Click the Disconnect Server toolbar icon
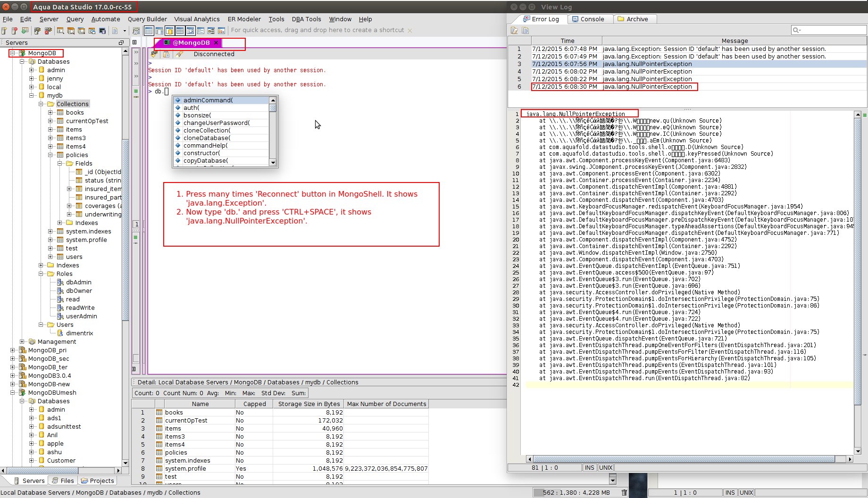Image resolution: width=868 pixels, height=498 pixels. [48, 31]
